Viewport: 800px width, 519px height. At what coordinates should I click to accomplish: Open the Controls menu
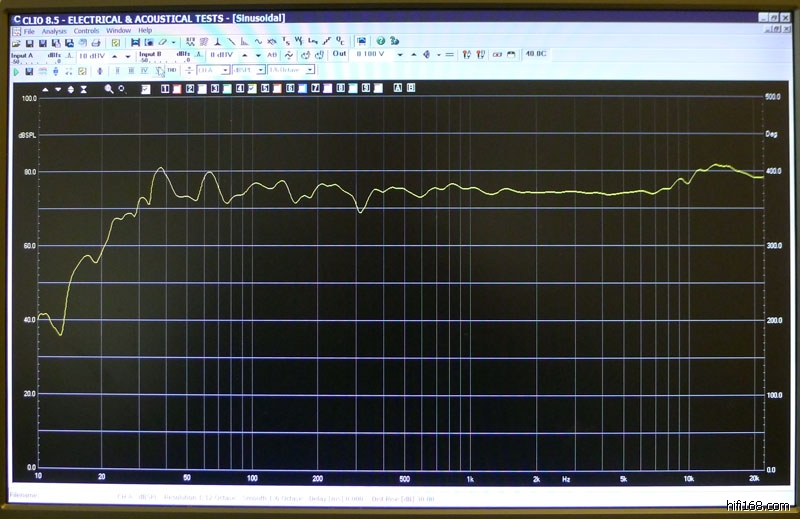86,31
